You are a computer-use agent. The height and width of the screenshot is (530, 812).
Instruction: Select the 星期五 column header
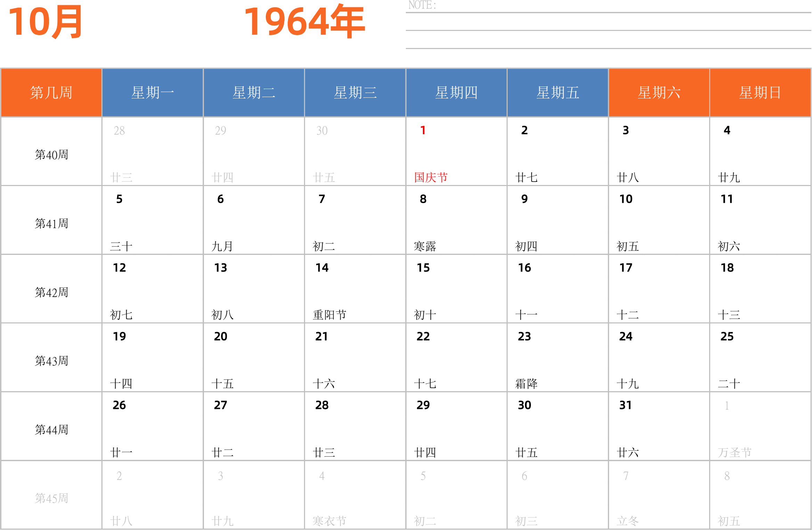pos(558,93)
